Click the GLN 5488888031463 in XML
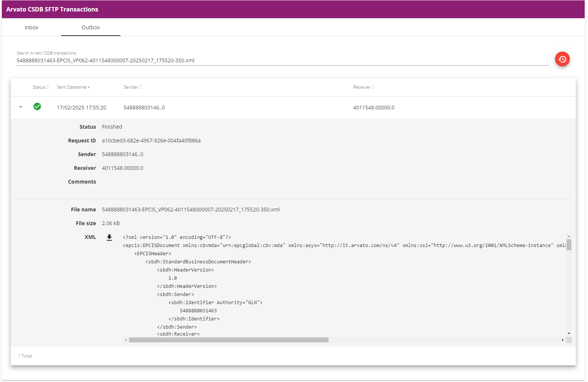Screen dimensions: 588x382 pos(198,311)
